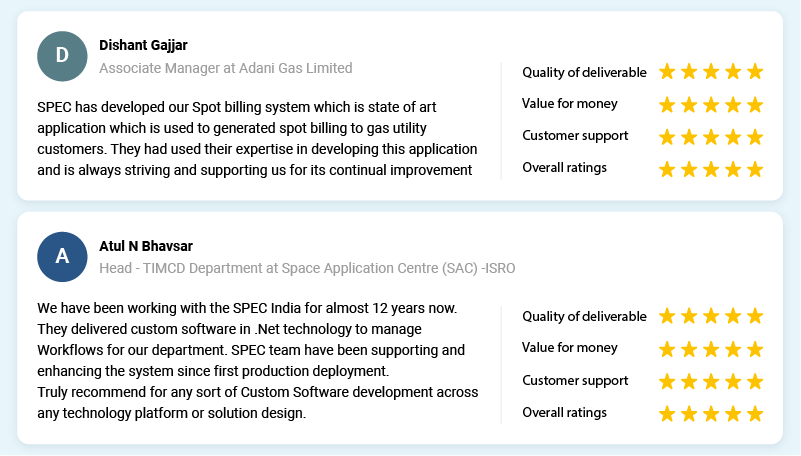801x456 pixels.
Task: Click fifth star of Atul's Customer support rating
Action: pos(755,381)
